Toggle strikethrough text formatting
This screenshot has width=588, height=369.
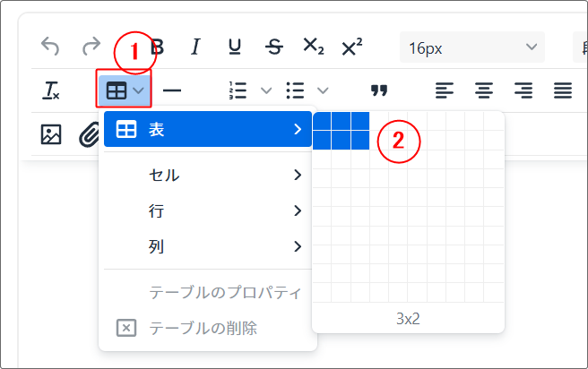(274, 47)
